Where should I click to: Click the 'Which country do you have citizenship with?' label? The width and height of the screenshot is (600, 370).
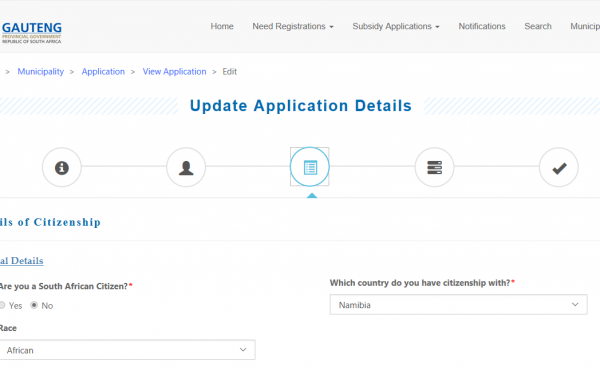[422, 283]
